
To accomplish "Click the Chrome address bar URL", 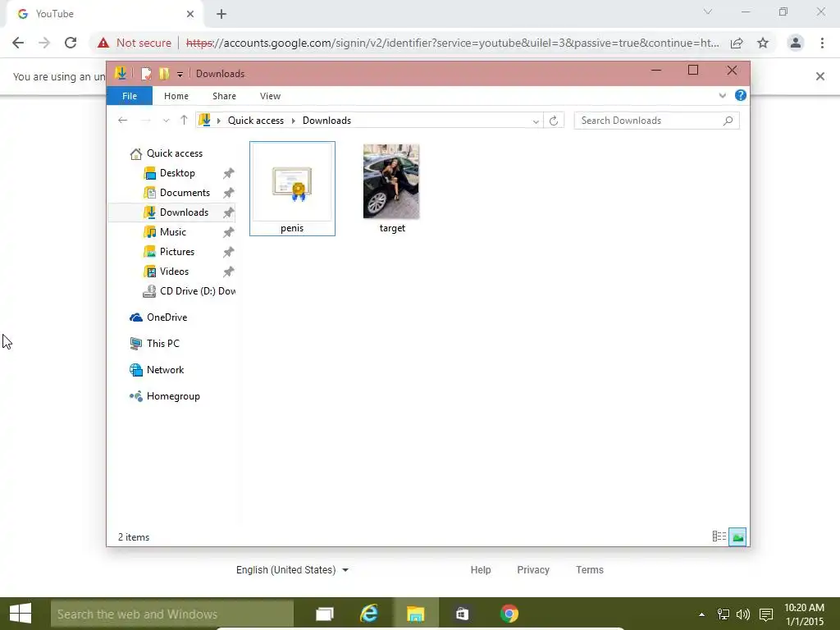I will pos(452,43).
